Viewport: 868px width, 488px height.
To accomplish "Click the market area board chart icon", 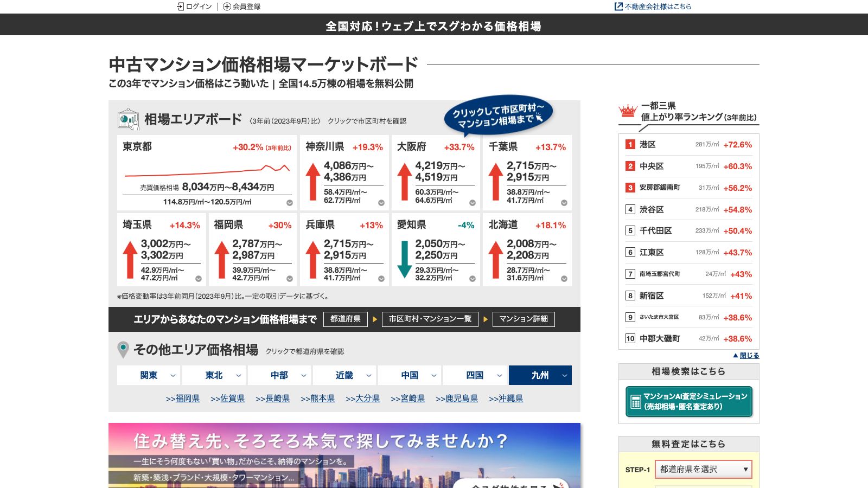I will 129,119.
